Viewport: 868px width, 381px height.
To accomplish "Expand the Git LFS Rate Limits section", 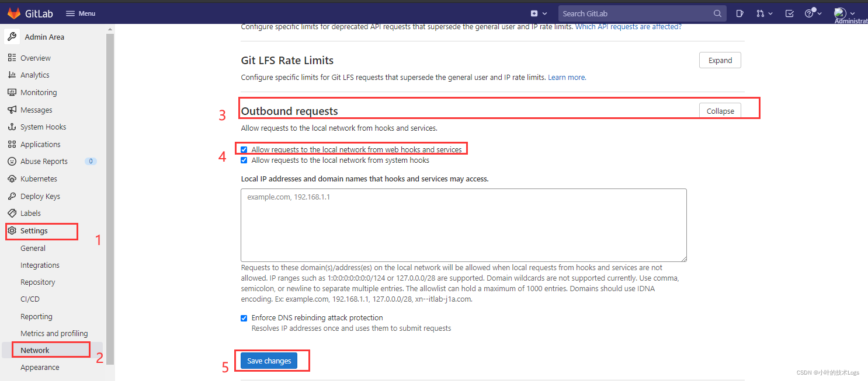I will tap(720, 60).
